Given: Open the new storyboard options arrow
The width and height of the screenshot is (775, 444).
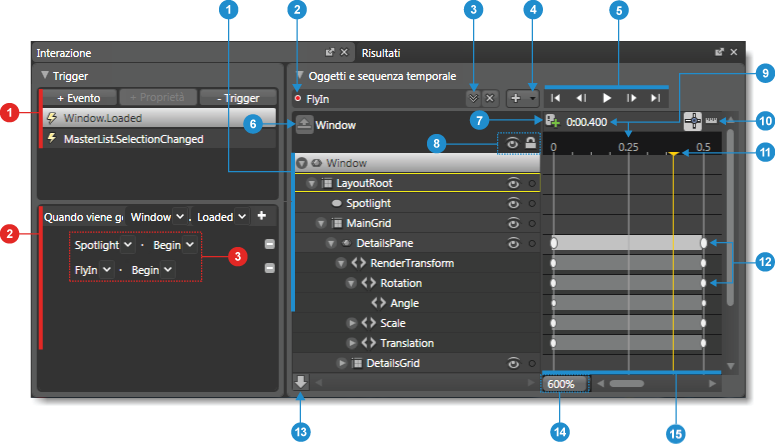Looking at the screenshot, I should click(x=532, y=98).
